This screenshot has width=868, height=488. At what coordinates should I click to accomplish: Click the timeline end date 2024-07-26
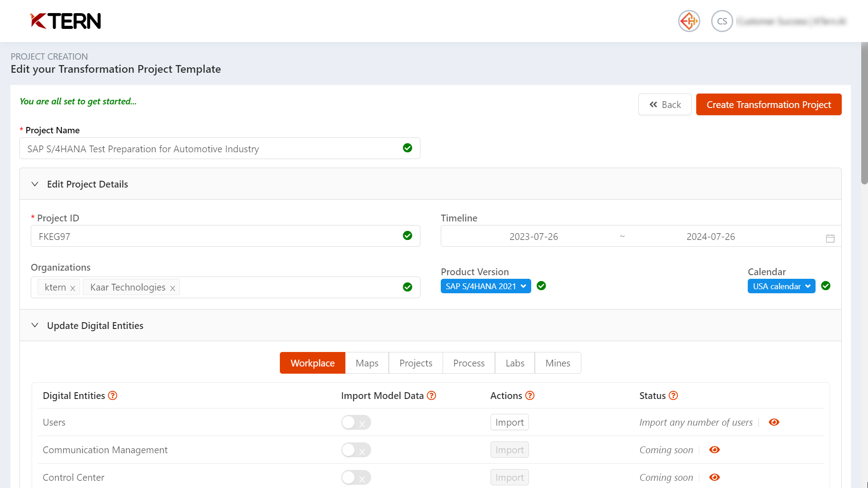click(711, 236)
